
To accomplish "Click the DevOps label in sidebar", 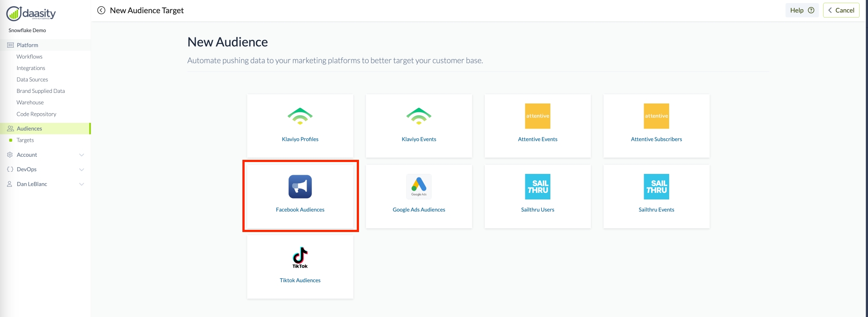I will click(x=26, y=169).
